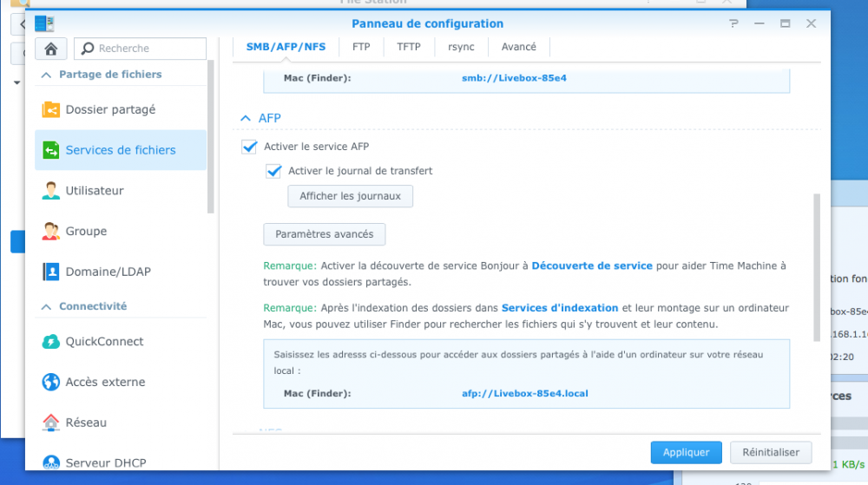Click the Home icon button
This screenshot has width=868, height=485.
(x=51, y=49)
